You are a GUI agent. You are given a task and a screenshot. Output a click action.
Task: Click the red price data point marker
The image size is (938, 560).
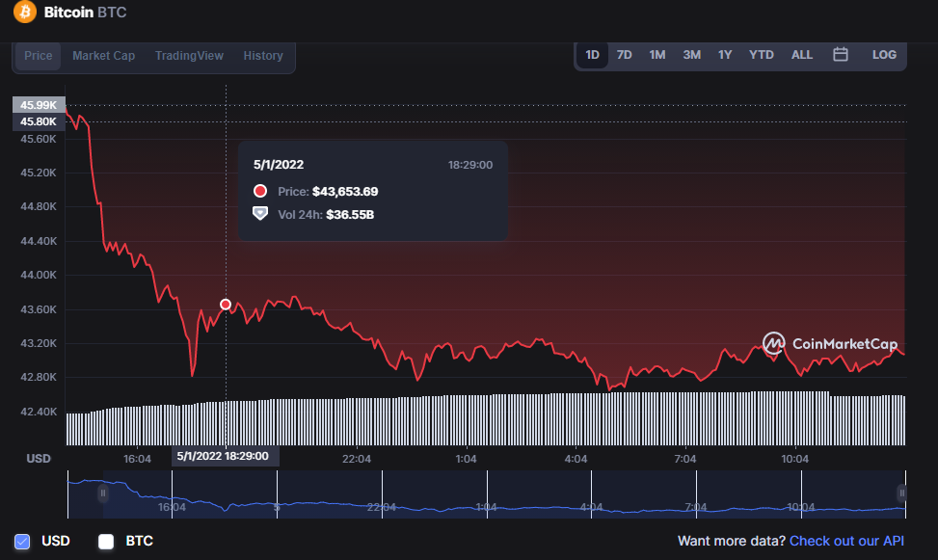click(226, 305)
